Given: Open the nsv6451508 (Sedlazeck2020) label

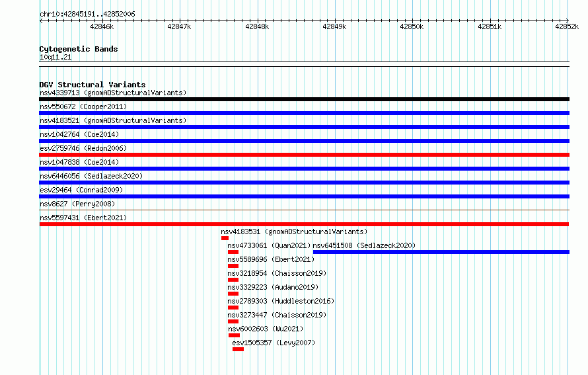Looking at the screenshot, I should click(x=364, y=245).
